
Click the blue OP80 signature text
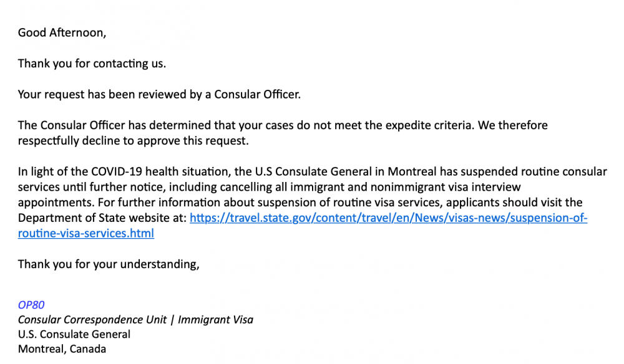[x=31, y=305]
